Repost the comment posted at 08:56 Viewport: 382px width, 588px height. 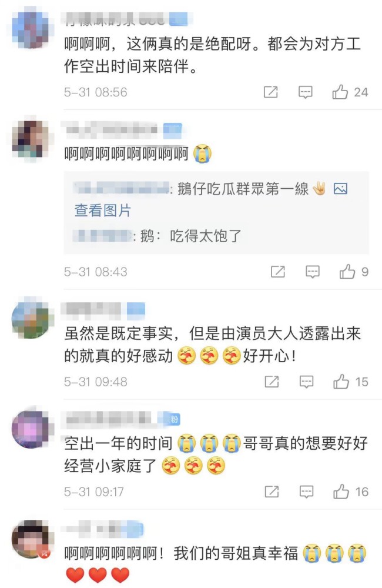[271, 92]
